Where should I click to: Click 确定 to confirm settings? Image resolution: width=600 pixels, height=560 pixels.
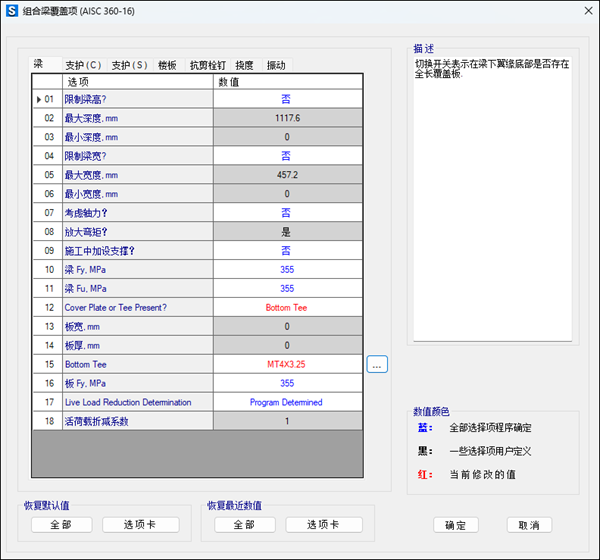462,525
